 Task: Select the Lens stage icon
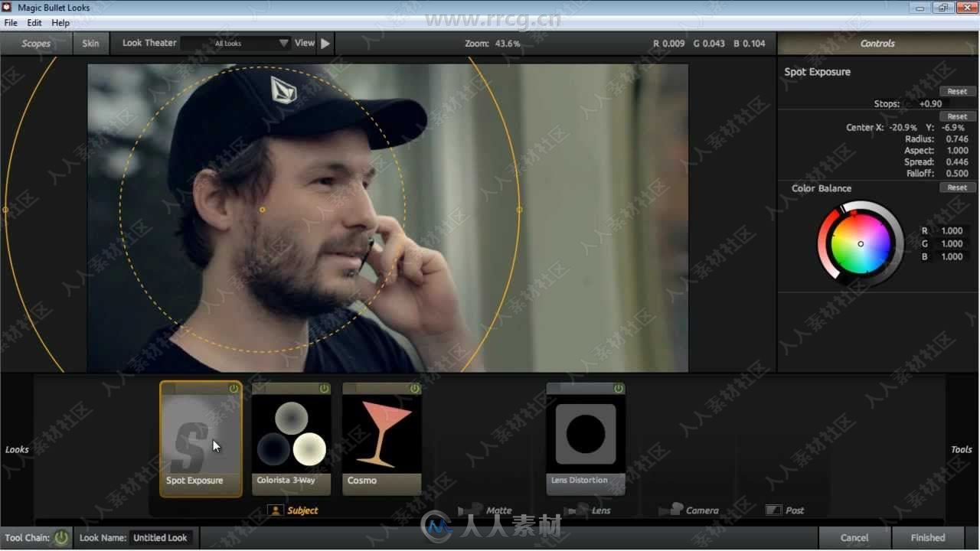click(577, 510)
